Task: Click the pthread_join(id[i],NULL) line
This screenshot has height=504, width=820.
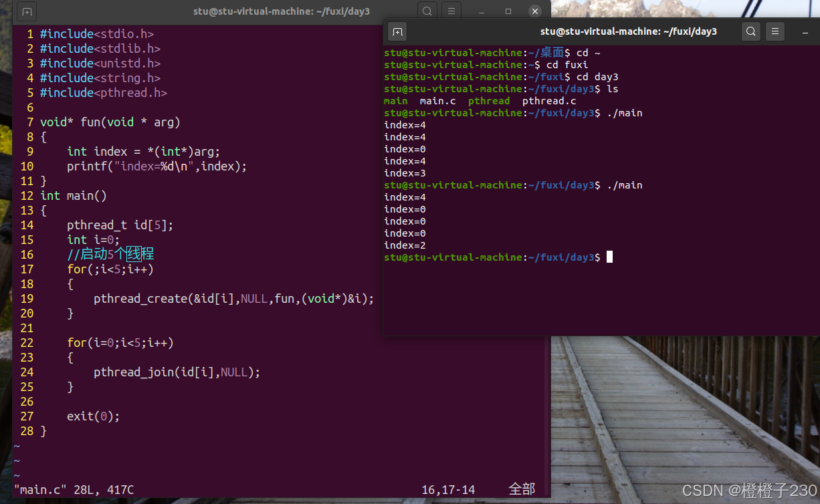Action: pyautogui.click(x=177, y=372)
